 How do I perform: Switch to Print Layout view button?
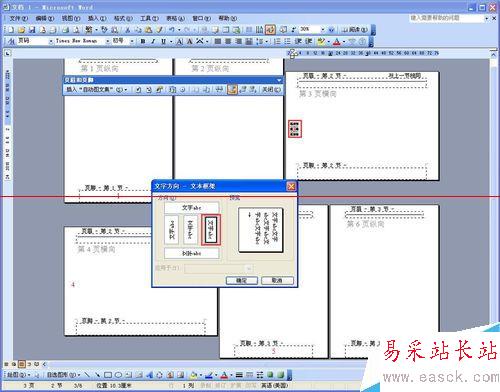[x=22, y=364]
